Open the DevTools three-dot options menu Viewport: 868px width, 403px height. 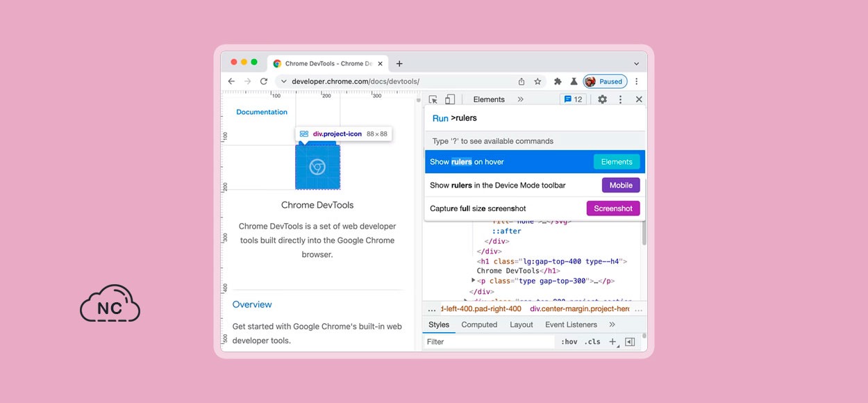pyautogui.click(x=621, y=99)
